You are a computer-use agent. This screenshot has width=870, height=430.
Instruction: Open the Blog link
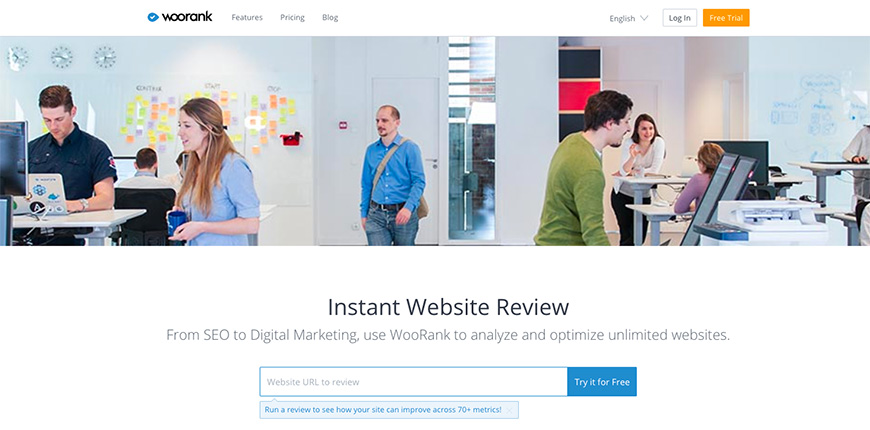330,17
